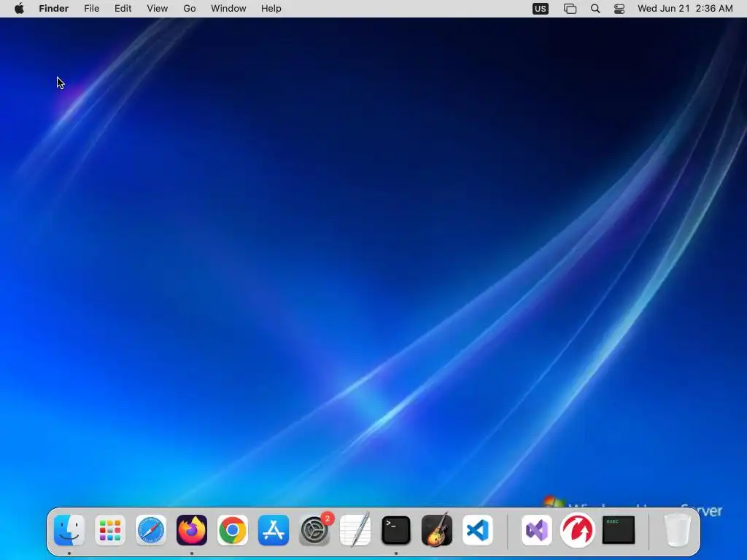The width and height of the screenshot is (747, 560).
Task: Open the exec file in the Dock
Action: point(619,530)
